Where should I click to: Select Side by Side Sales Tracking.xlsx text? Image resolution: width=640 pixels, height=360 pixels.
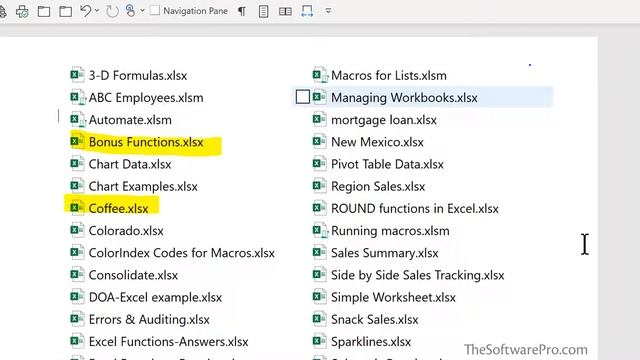(x=418, y=275)
